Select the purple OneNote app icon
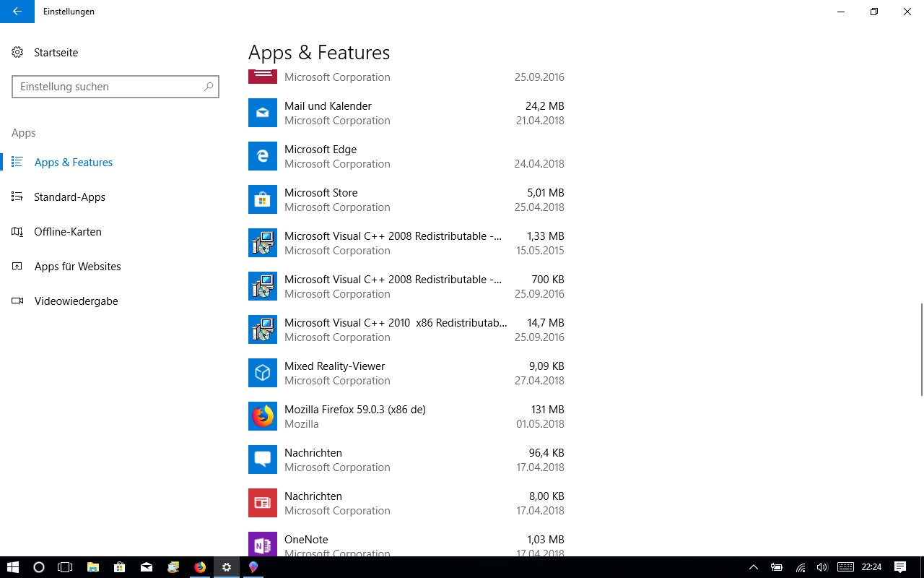 click(x=263, y=544)
